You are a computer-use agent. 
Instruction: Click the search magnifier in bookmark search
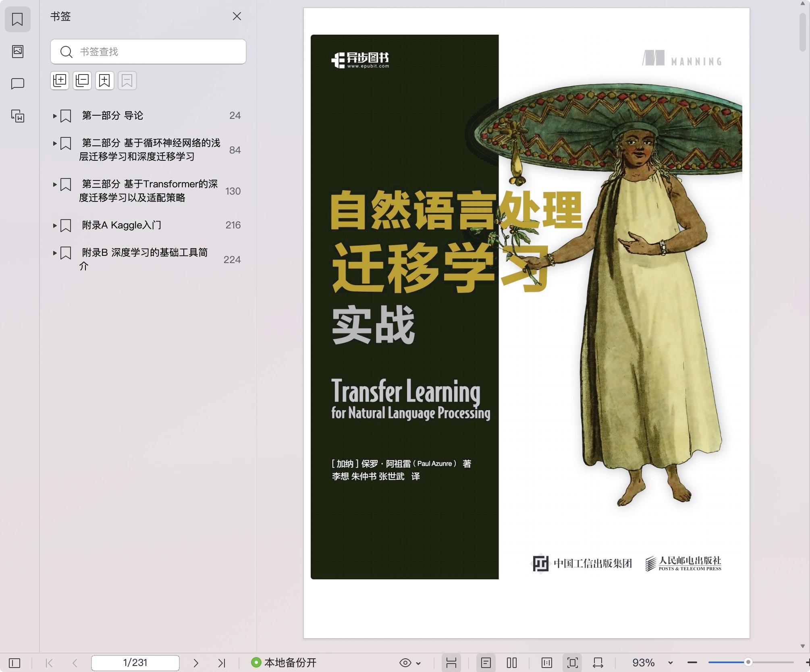[x=66, y=52]
